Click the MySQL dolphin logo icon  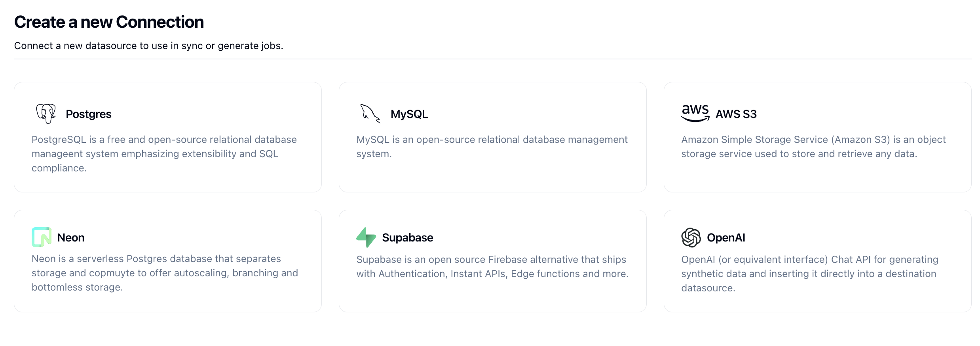coord(370,114)
